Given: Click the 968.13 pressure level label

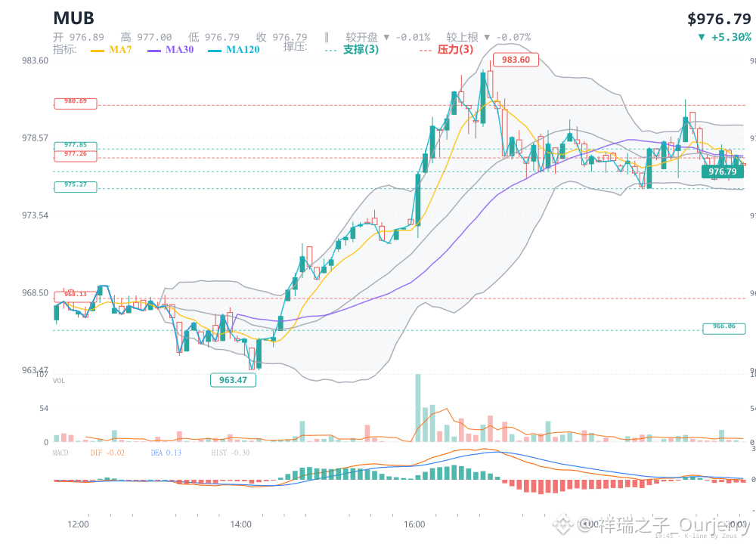Looking at the screenshot, I should pos(75,296).
